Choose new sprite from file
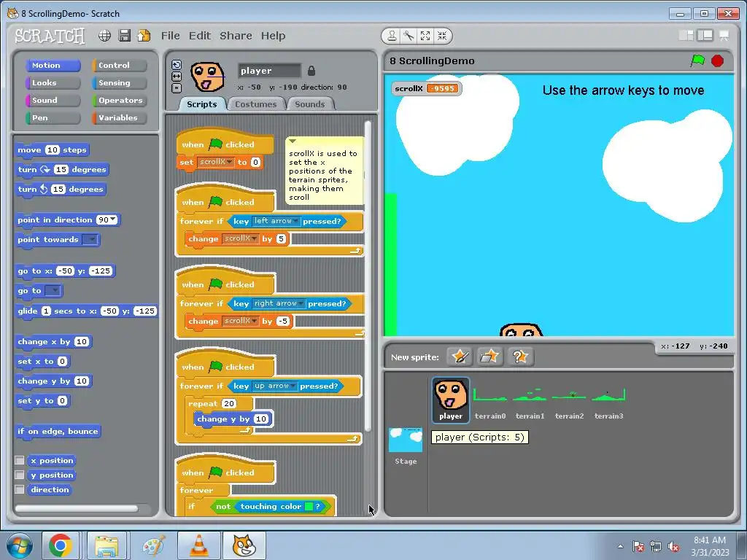Viewport: 747px width, 560px height. 489,357
